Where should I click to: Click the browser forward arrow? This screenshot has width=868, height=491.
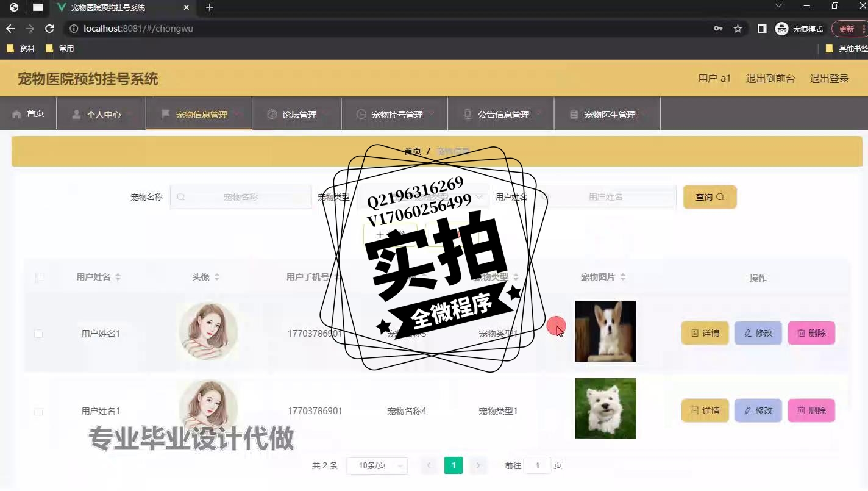(30, 29)
